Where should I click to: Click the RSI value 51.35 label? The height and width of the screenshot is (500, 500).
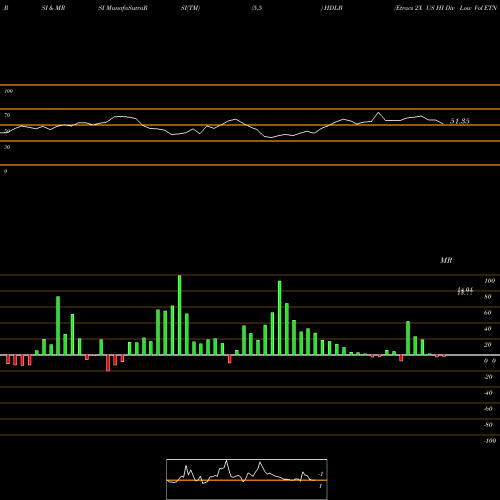click(x=460, y=121)
